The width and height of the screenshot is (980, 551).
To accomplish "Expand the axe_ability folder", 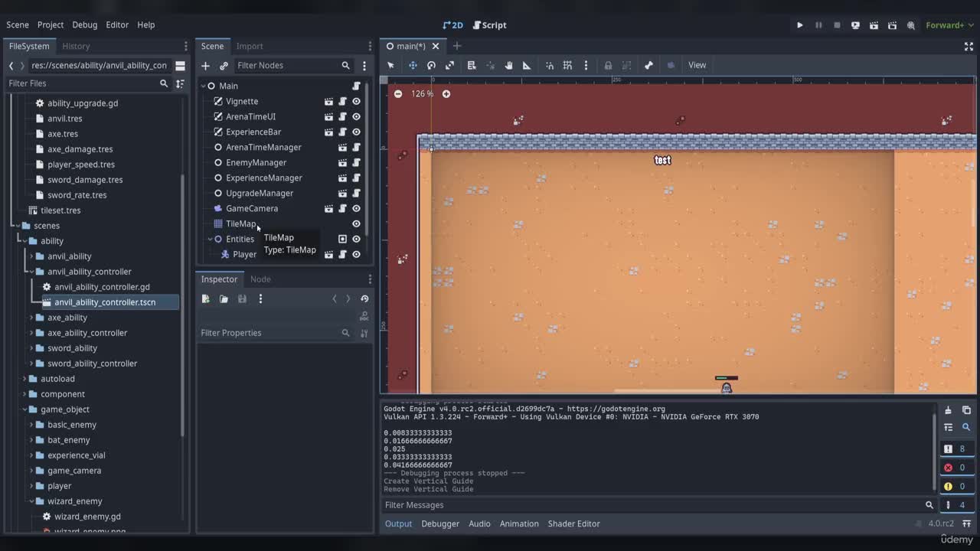I will [x=31, y=318].
